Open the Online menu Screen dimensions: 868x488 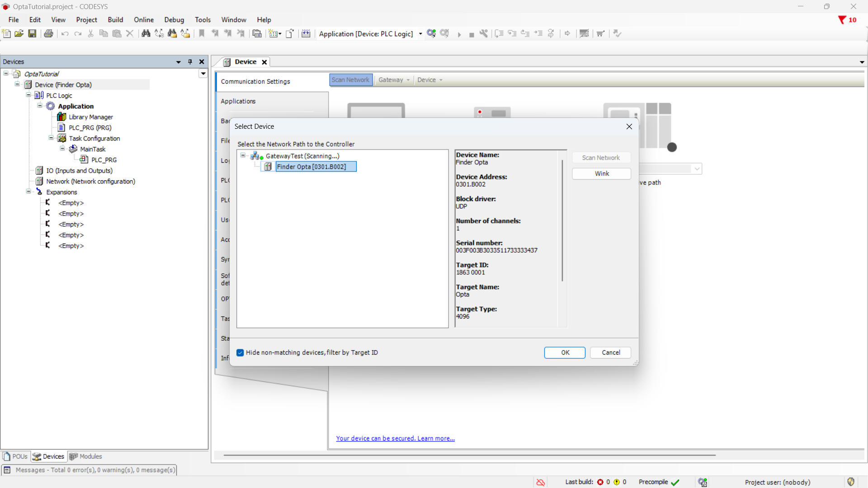pyautogui.click(x=143, y=20)
